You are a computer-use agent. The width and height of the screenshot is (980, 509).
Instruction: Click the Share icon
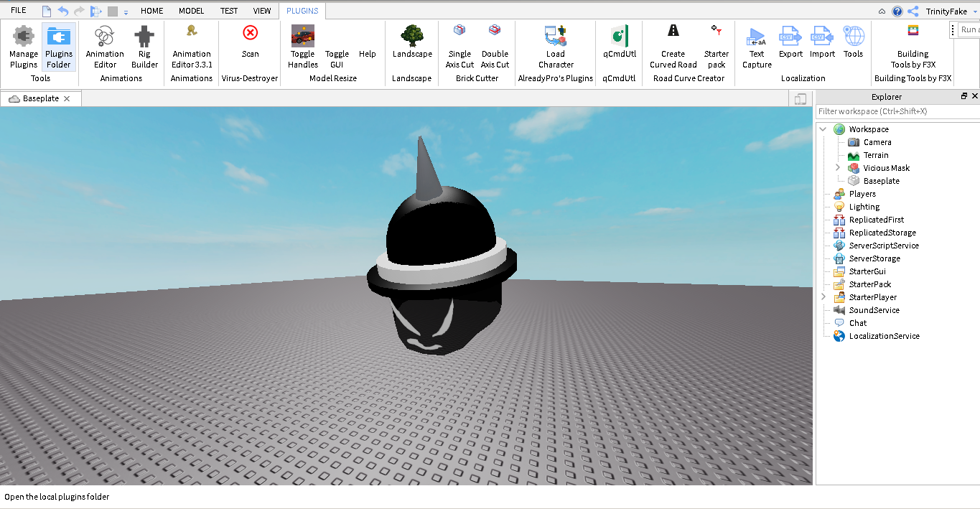[x=913, y=11]
